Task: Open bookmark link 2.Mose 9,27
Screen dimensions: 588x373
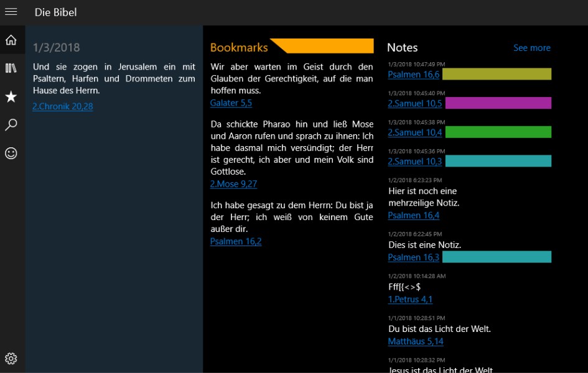Action: pyautogui.click(x=233, y=184)
